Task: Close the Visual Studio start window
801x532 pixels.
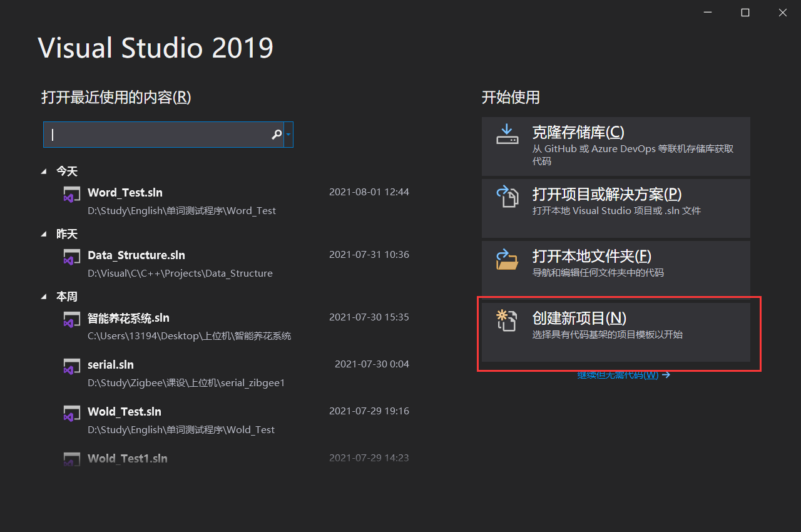Action: tap(783, 13)
